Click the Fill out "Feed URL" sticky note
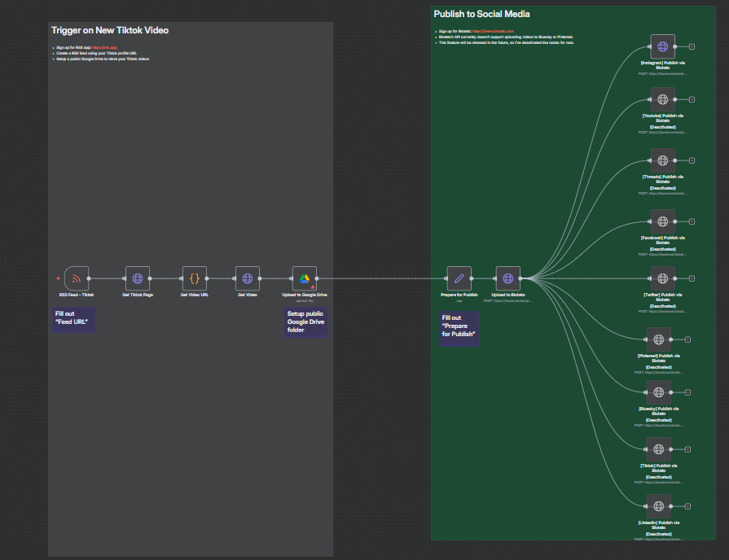 [x=73, y=320]
